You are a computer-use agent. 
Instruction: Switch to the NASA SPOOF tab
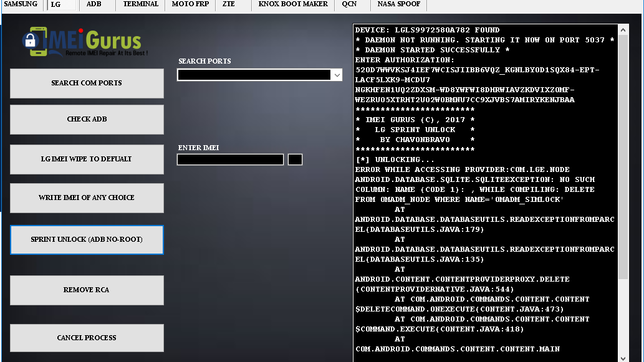[398, 4]
